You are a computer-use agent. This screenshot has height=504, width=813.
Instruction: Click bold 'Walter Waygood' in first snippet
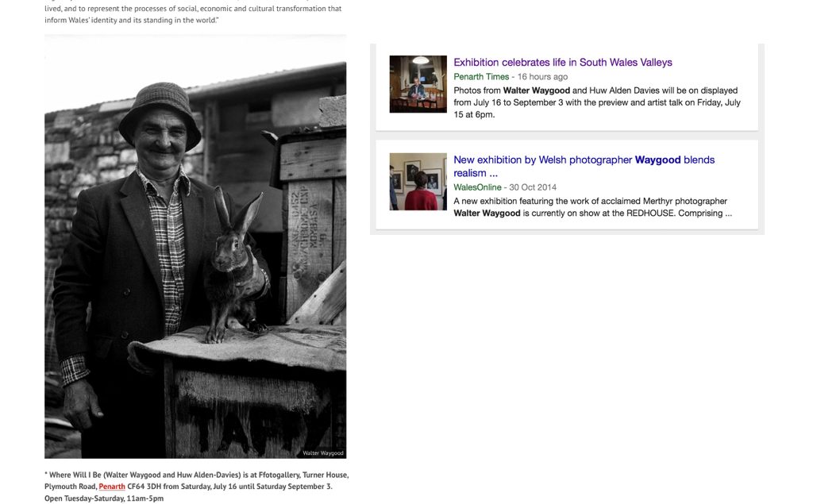pos(536,90)
